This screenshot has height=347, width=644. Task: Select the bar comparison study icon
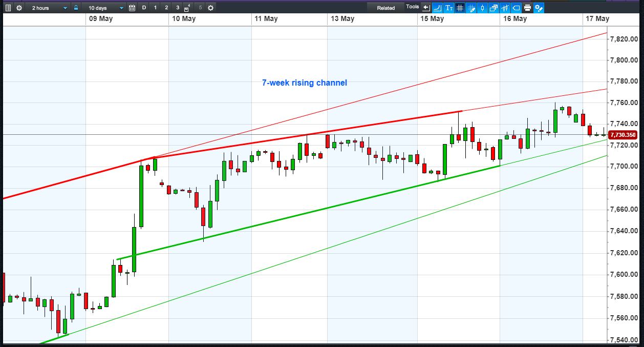pyautogui.click(x=505, y=8)
